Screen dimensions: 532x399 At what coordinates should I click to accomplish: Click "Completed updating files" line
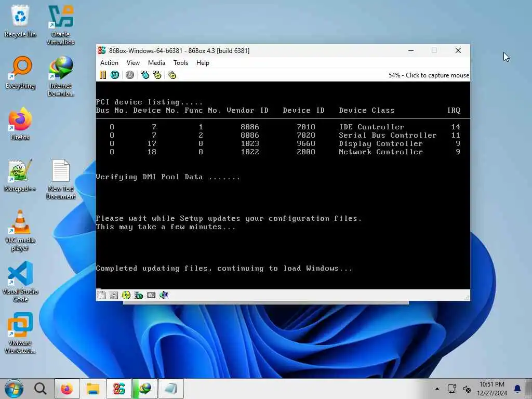(x=224, y=269)
